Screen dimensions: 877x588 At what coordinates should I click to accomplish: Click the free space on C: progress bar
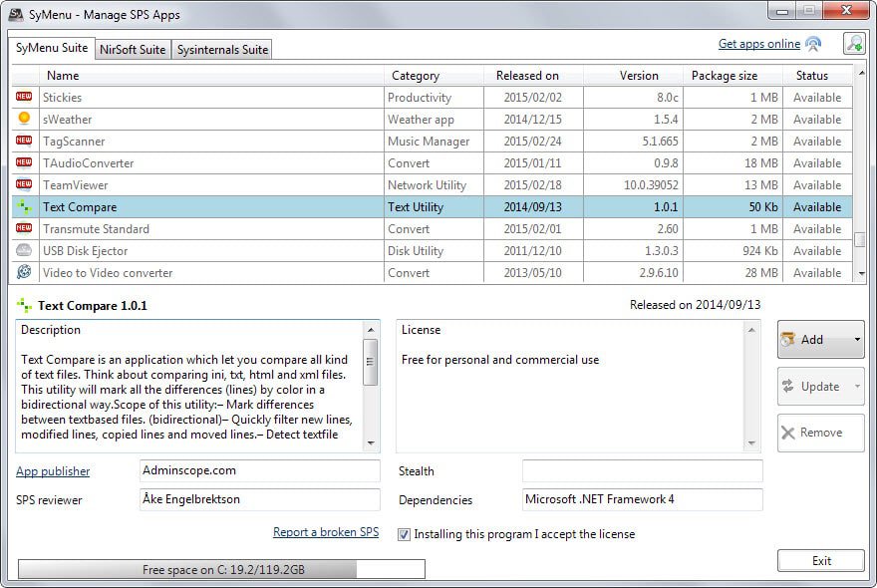(x=221, y=569)
